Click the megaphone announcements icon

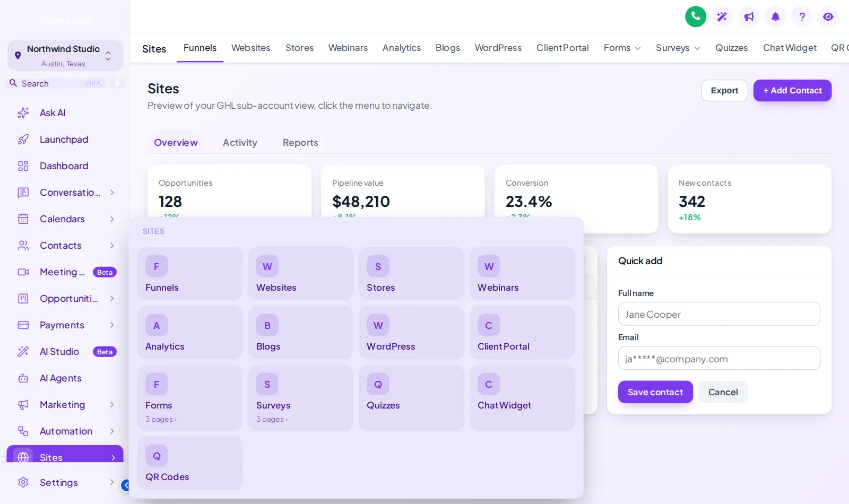(749, 16)
